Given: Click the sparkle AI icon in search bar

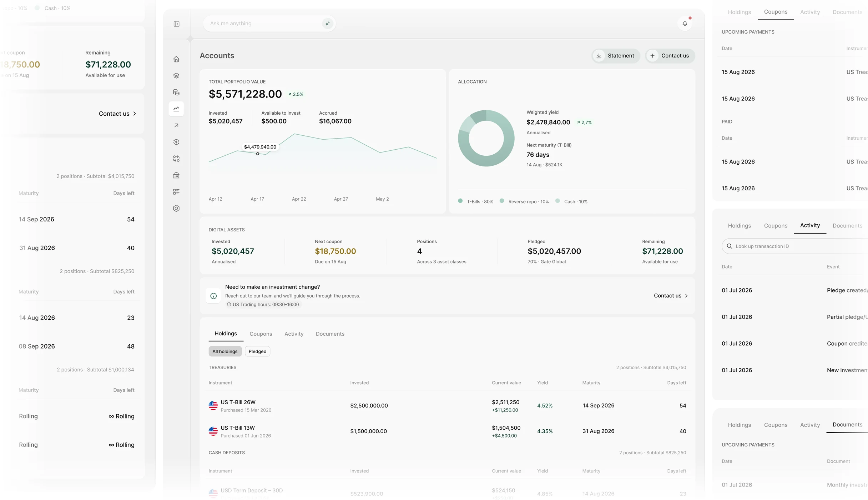Looking at the screenshot, I should pyautogui.click(x=327, y=24).
